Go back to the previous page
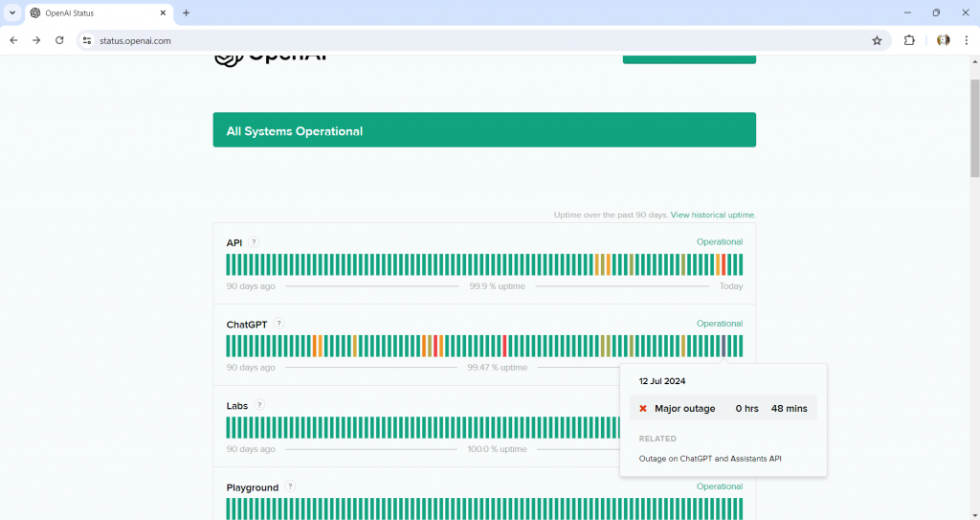This screenshot has width=980, height=520. (x=13, y=40)
